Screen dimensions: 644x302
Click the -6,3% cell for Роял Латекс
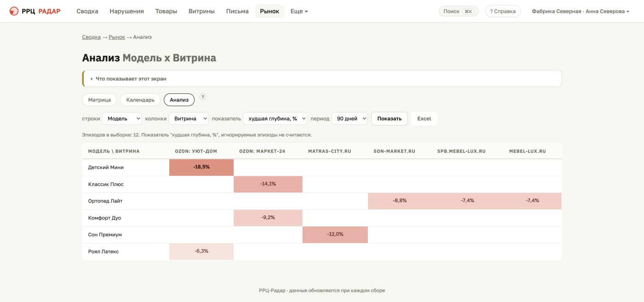201,251
